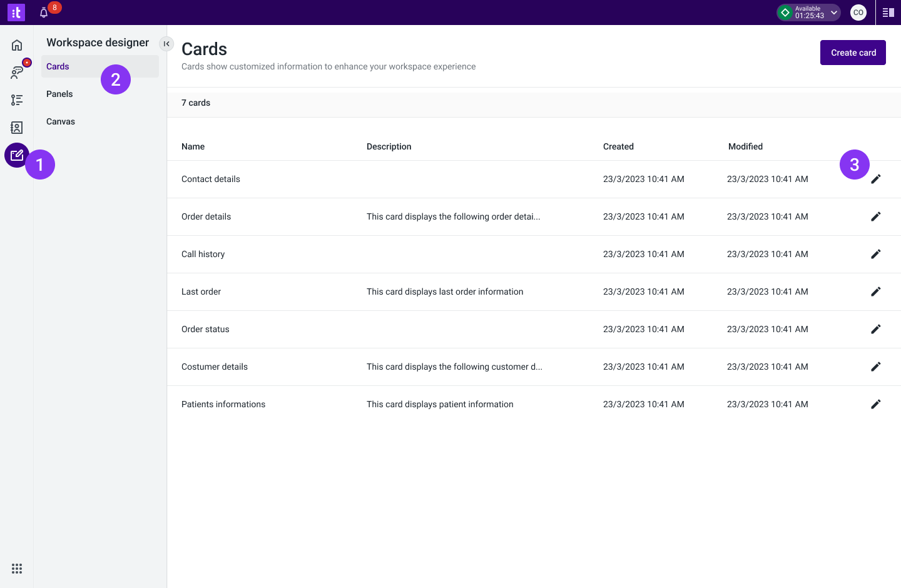This screenshot has width=901, height=588.
Task: Click the Description column header
Action: 389,146
